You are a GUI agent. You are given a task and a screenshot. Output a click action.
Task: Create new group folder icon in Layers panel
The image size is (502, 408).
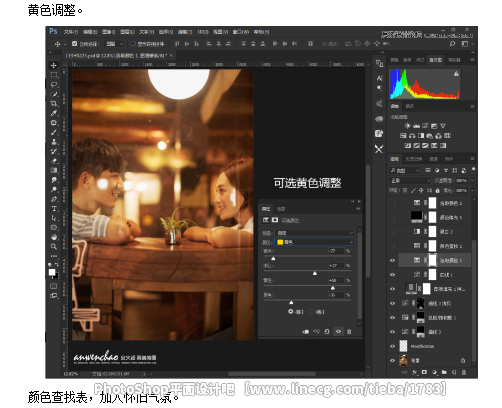[x=444, y=372]
